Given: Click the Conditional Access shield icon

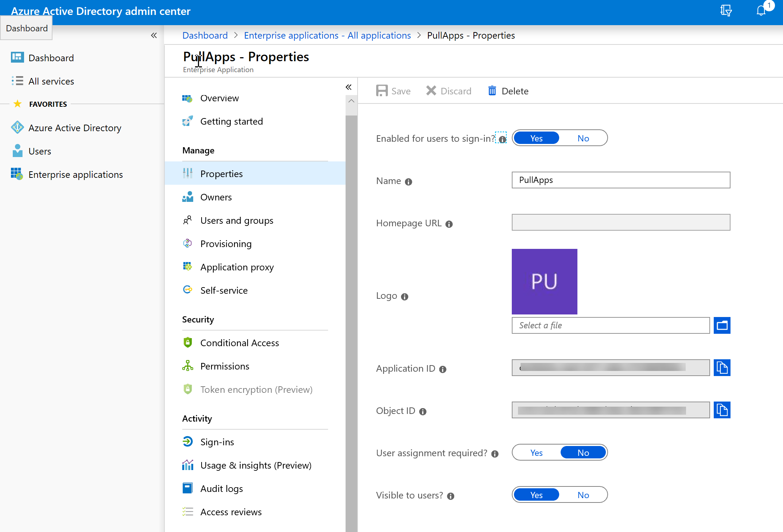Looking at the screenshot, I should 187,343.
